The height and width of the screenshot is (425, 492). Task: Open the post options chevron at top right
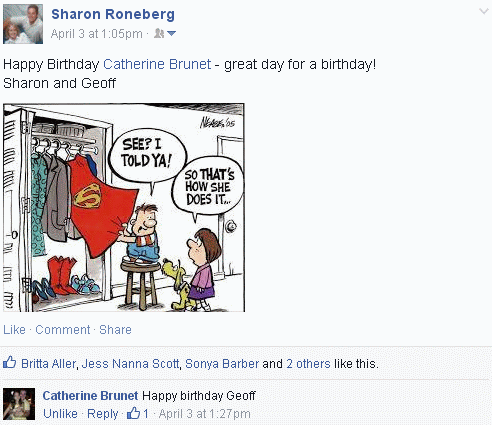484,11
